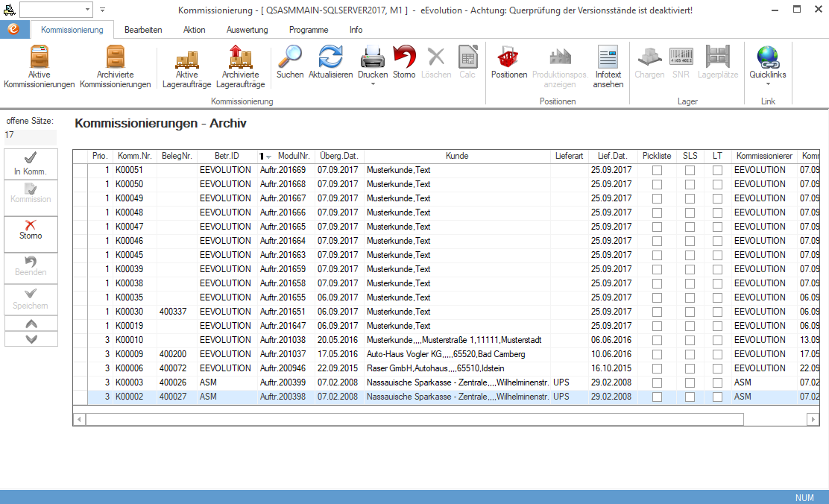Click BelegNr. 400026 cell

tap(177, 382)
